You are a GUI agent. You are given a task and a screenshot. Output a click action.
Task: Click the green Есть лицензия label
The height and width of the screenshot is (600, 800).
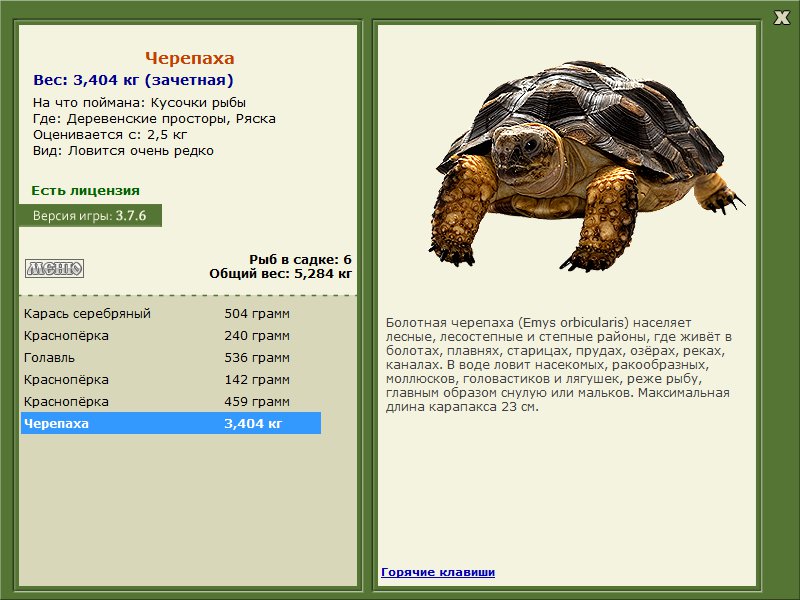(x=85, y=190)
